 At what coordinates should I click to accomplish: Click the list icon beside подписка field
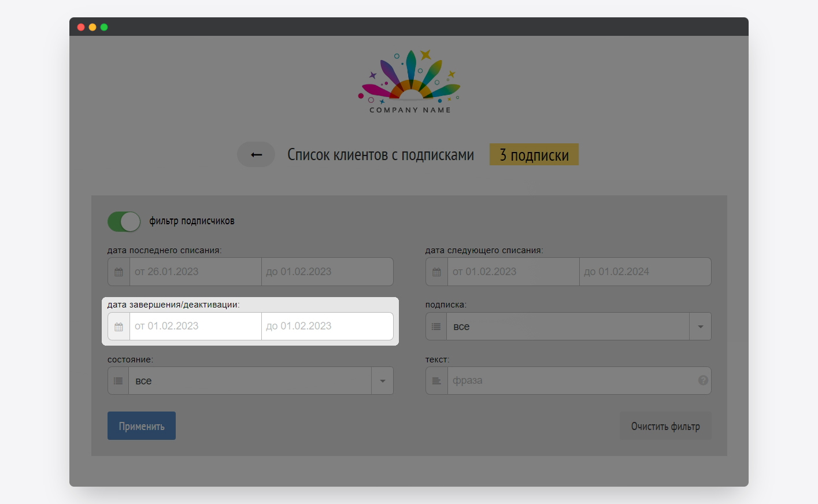(x=436, y=327)
